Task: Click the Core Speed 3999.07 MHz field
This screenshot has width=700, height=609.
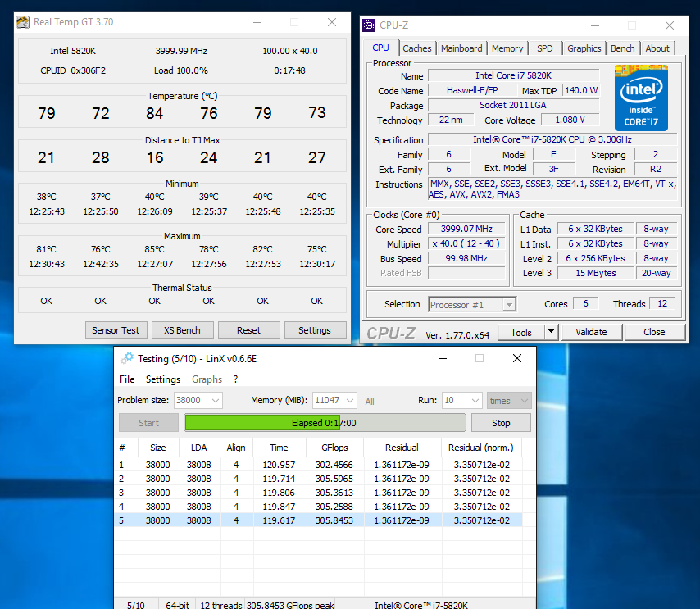Action: [466, 229]
